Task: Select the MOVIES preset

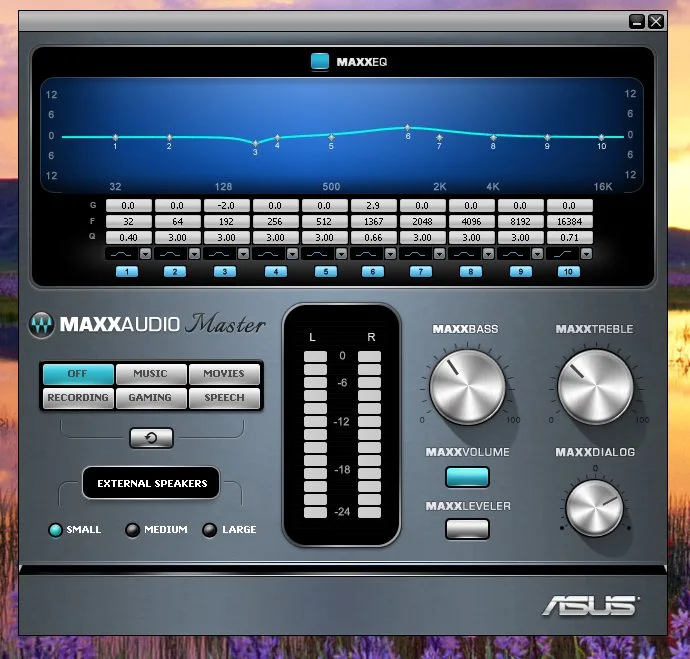Action: 224,373
